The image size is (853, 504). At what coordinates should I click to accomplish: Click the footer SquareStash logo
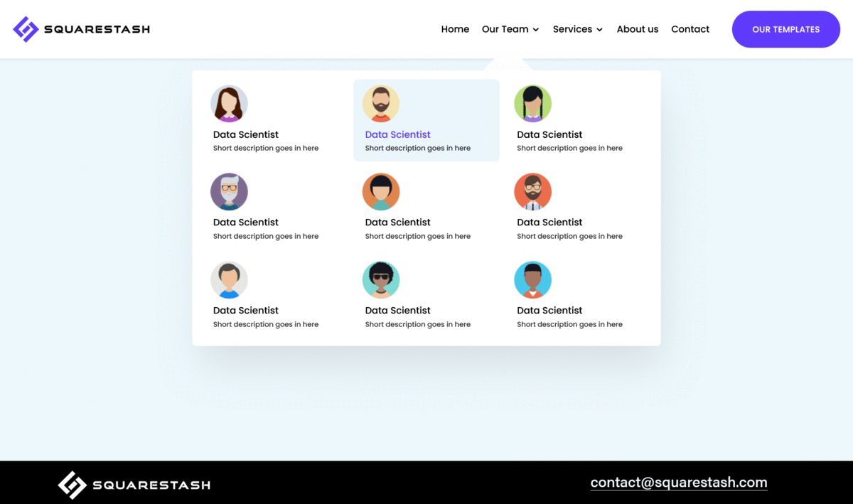(134, 485)
